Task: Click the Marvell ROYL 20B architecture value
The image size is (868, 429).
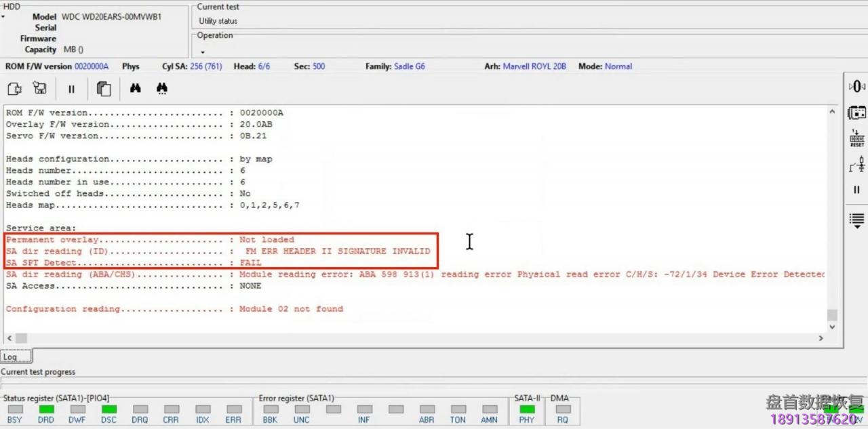Action: click(534, 66)
